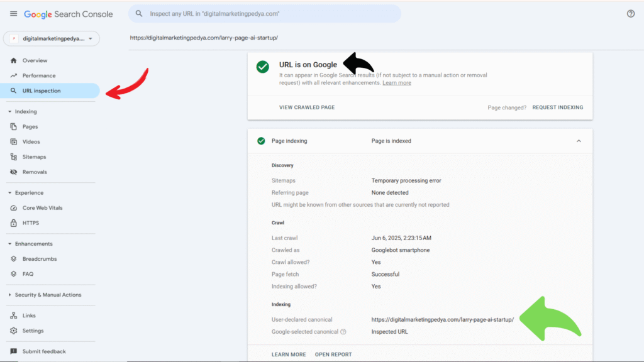Click the Breadcrumbs layers icon

14,258
